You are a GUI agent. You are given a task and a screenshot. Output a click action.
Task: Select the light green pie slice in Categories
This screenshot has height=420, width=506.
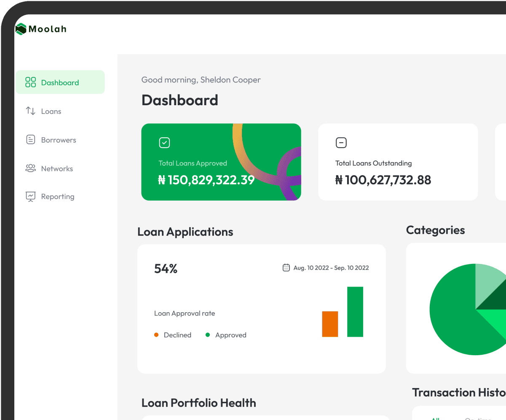tap(488, 283)
